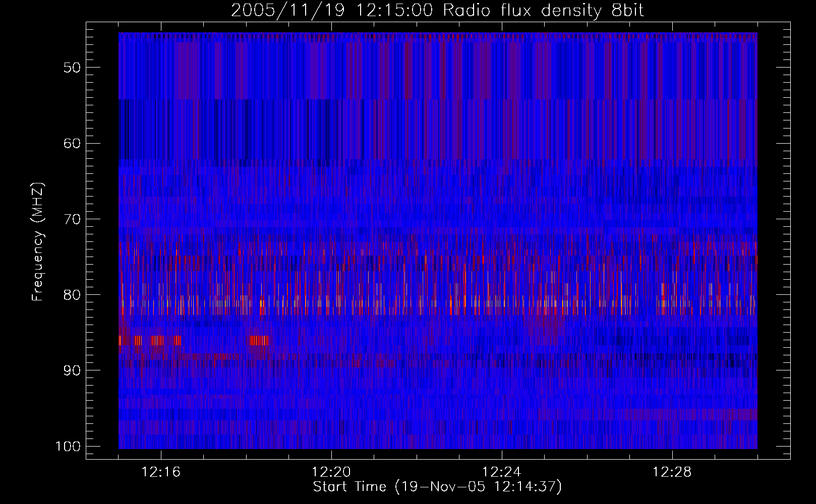Screen dimensions: 816x504
Task: Click the 12:28 time tick label
Action: click(x=672, y=472)
